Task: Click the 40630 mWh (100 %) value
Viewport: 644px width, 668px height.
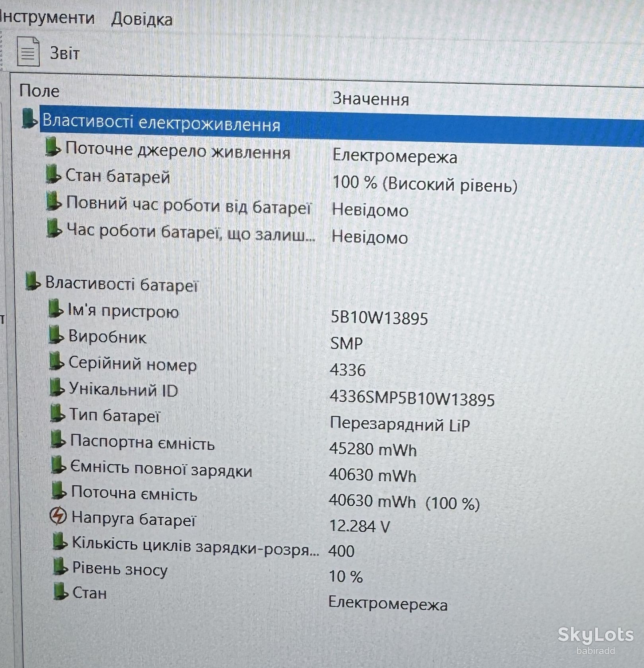Action: pos(404,502)
